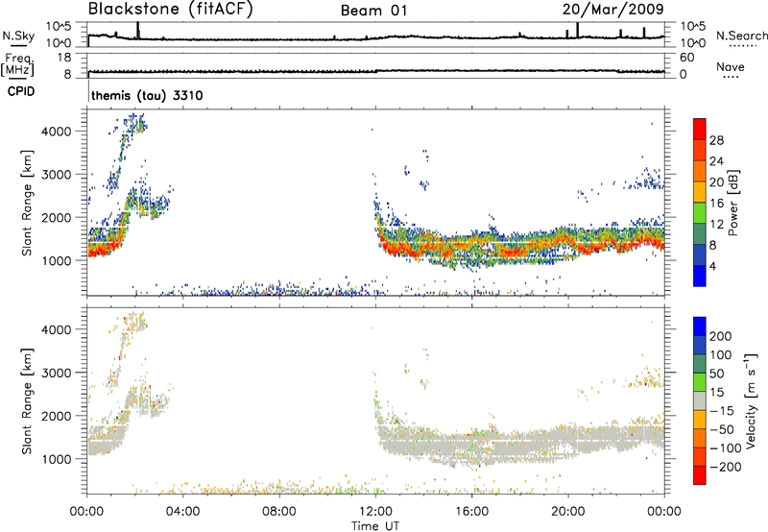Click the "Nave" legend label
The image size is (768, 532).
pyautogui.click(x=730, y=66)
